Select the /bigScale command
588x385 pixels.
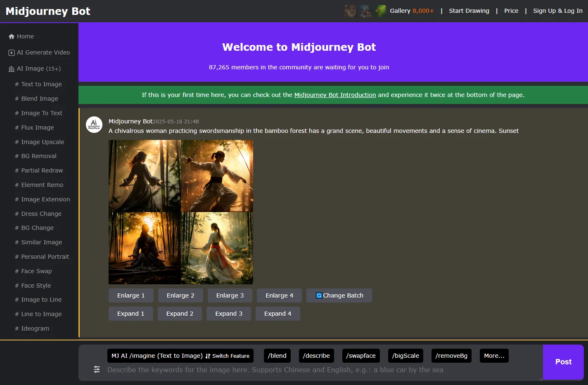(x=405, y=356)
